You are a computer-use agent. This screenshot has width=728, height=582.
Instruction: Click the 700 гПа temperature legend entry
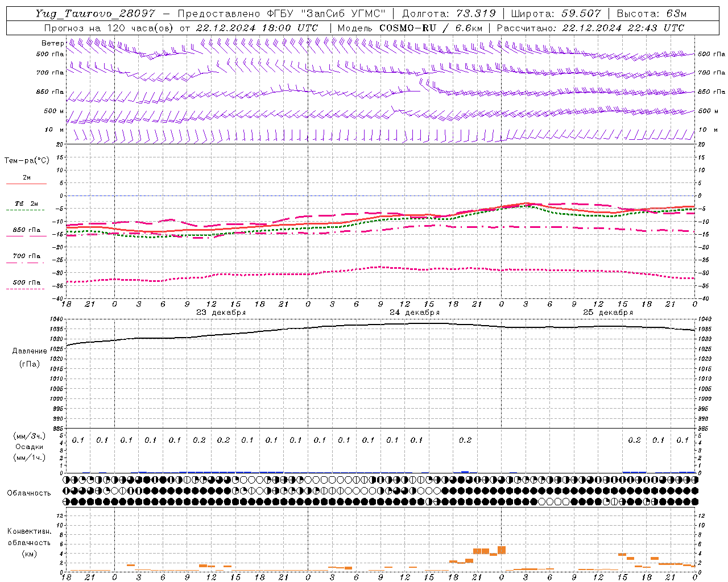27,256
